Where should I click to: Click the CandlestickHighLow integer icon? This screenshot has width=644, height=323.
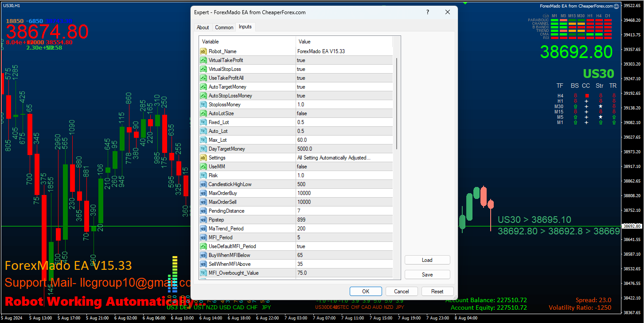[x=203, y=184]
